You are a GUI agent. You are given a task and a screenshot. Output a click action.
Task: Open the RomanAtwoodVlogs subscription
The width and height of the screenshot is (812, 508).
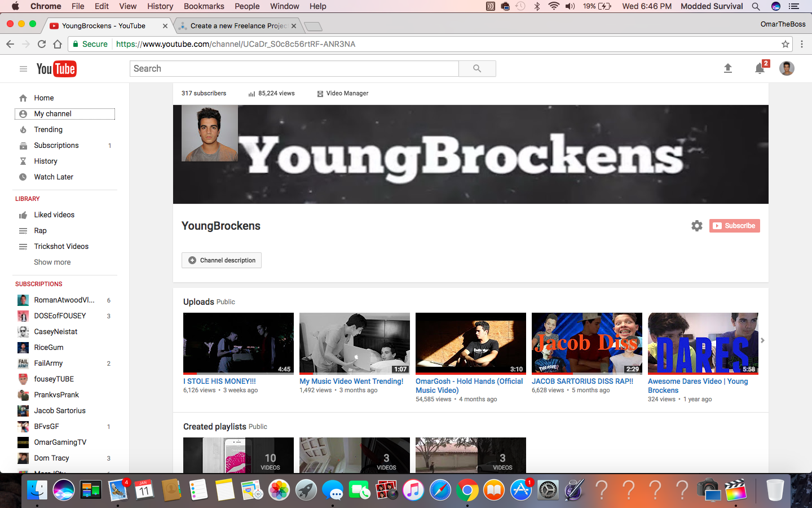tap(64, 300)
